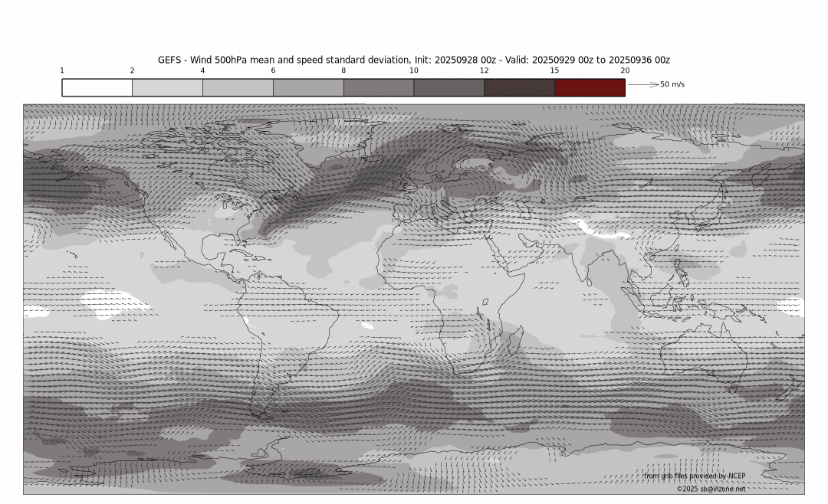Click the 50 m/s reference wind arrow
This screenshot has height=504, width=828.
coord(643,84)
